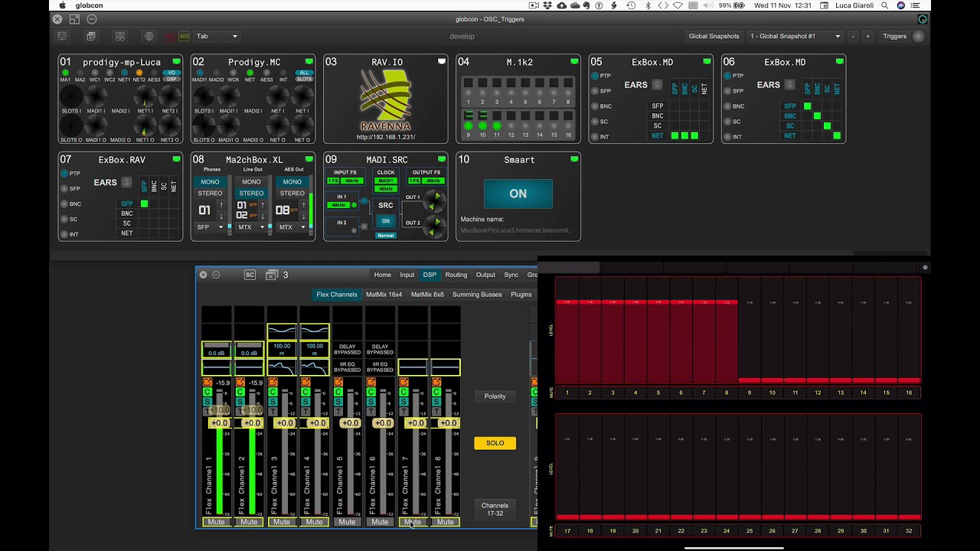Click channel 9 square button on M.1k2 card
Image resolution: width=980 pixels, height=551 pixels.
[468, 116]
